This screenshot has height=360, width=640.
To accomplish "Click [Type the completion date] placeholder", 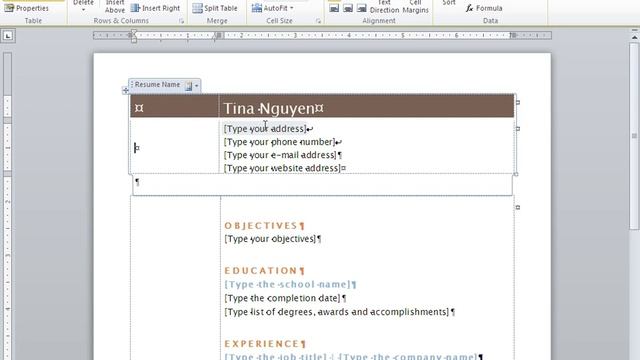I will click(282, 298).
